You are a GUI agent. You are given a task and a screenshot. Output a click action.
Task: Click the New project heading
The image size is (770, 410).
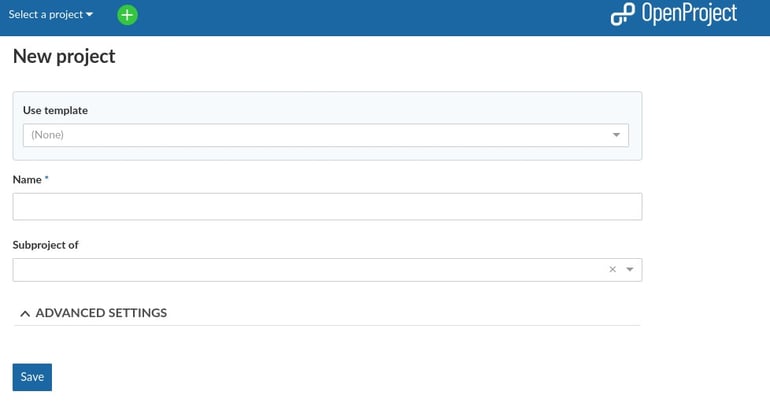point(64,57)
